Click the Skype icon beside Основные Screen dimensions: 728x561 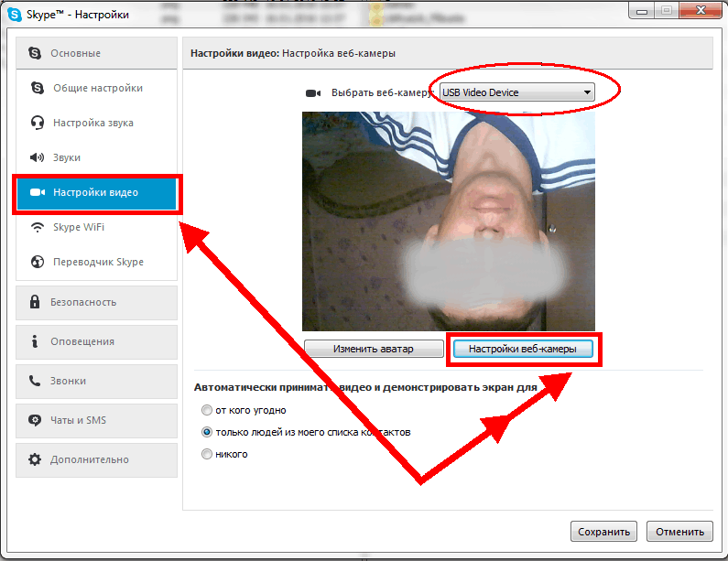35,54
